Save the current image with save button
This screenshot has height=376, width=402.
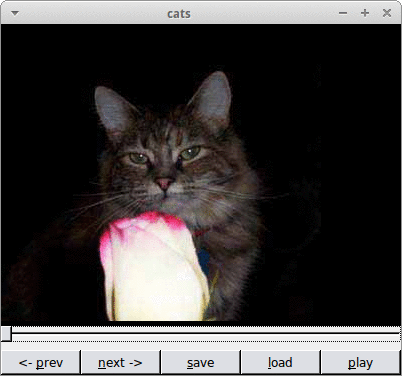coord(200,362)
